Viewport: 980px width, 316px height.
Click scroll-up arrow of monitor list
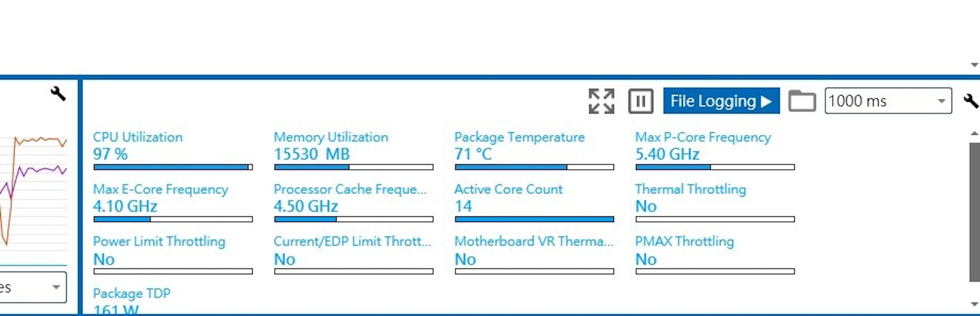[975, 133]
